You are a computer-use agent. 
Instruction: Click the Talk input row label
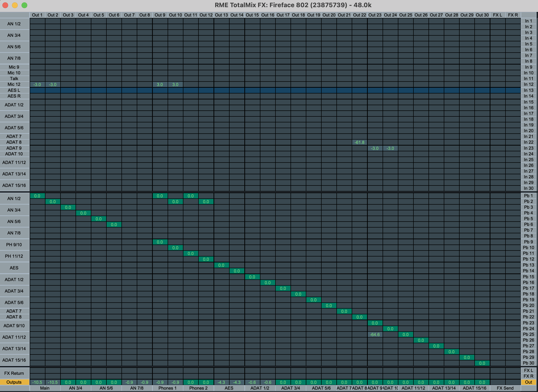tap(14, 79)
